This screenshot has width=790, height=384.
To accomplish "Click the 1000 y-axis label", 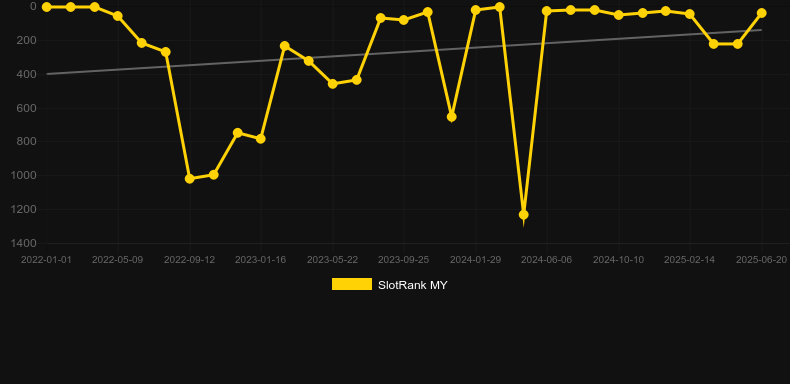I will click(25, 175).
